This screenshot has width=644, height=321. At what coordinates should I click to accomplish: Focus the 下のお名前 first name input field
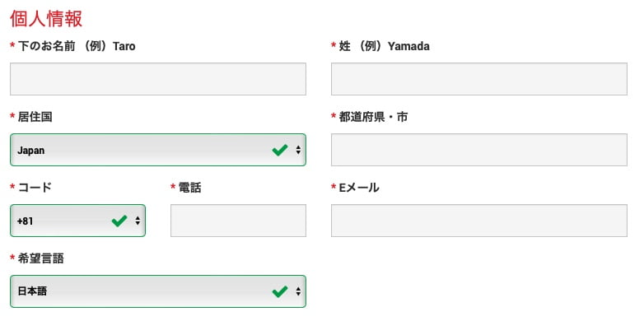[x=158, y=79]
